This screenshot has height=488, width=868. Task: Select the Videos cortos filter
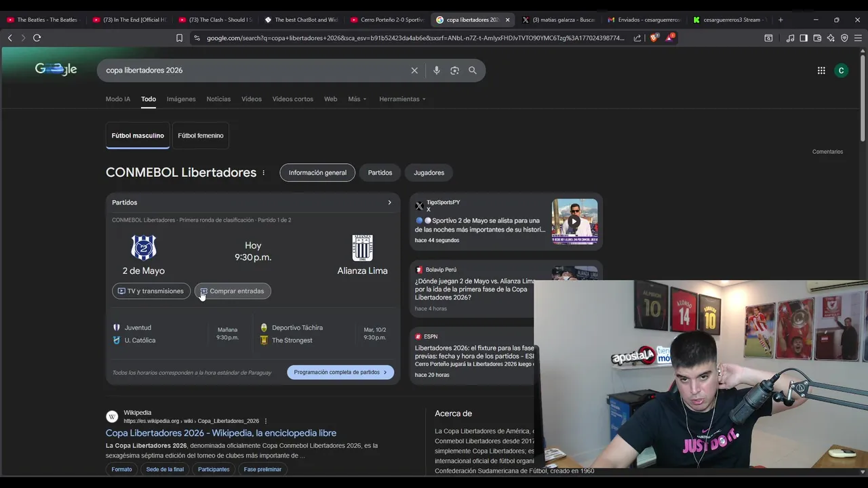pyautogui.click(x=293, y=99)
